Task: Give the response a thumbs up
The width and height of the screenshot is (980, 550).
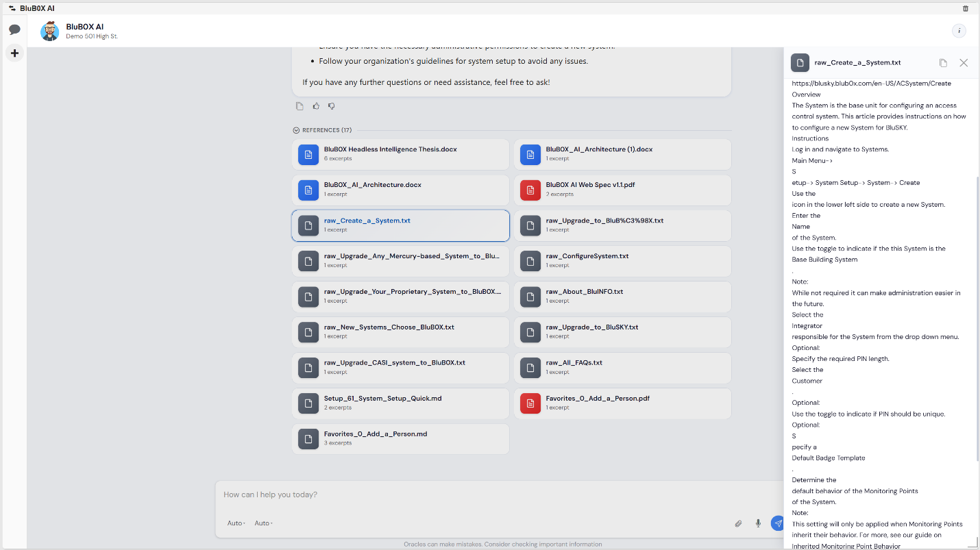Action: (x=316, y=106)
